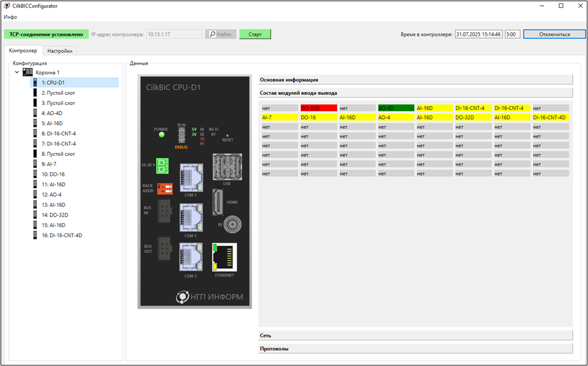
Task: Select 15: AI-16D in tree
Action: (x=54, y=225)
